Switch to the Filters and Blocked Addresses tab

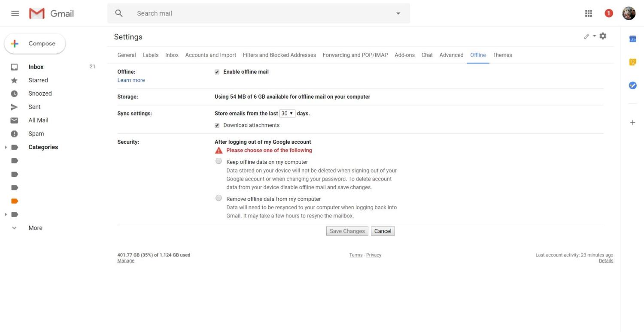point(279,55)
